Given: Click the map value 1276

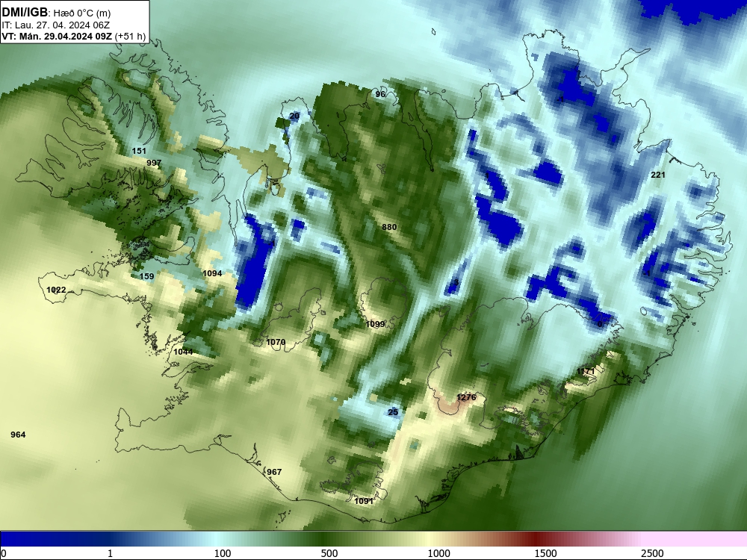Looking at the screenshot, I should click(x=466, y=397).
